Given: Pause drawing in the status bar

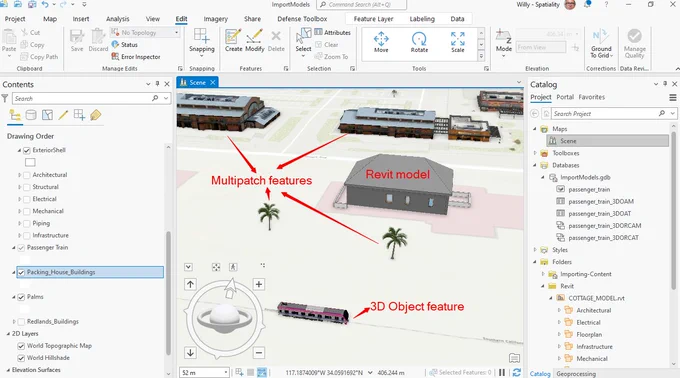Looking at the screenshot, I should [x=502, y=372].
